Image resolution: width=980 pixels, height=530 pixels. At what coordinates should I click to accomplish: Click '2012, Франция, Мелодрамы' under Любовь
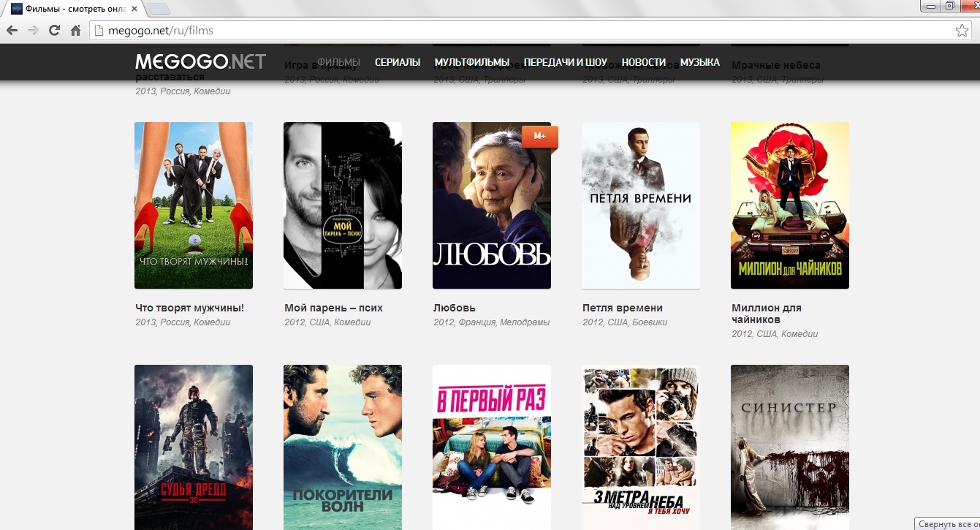click(491, 322)
